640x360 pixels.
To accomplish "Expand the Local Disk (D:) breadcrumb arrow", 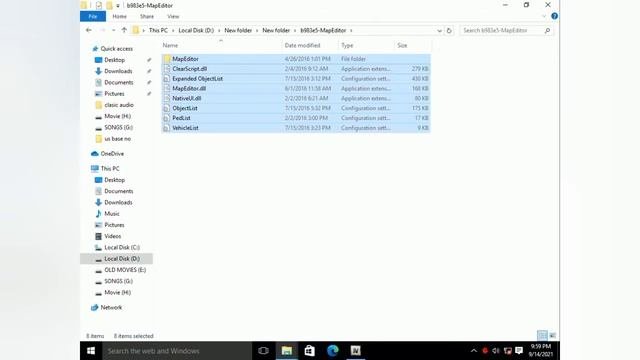I will [x=219, y=31].
